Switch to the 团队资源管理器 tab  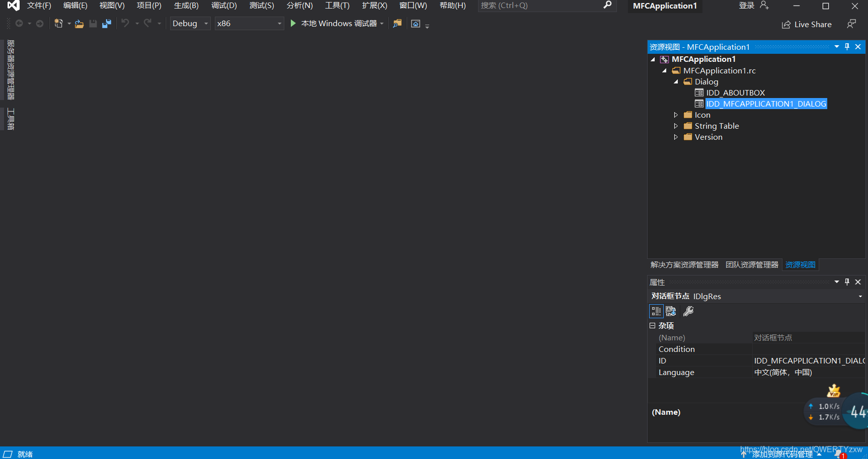coord(752,264)
